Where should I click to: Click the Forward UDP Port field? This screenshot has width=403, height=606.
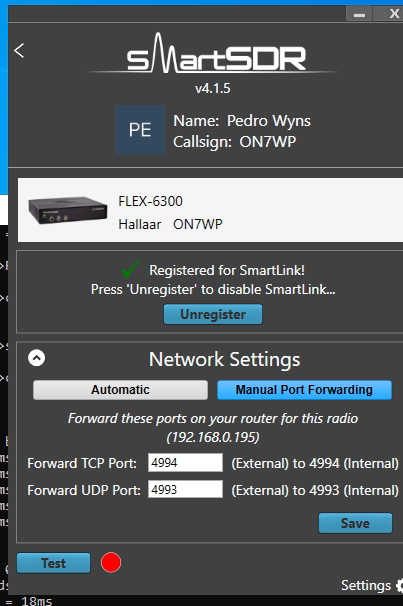tap(185, 490)
